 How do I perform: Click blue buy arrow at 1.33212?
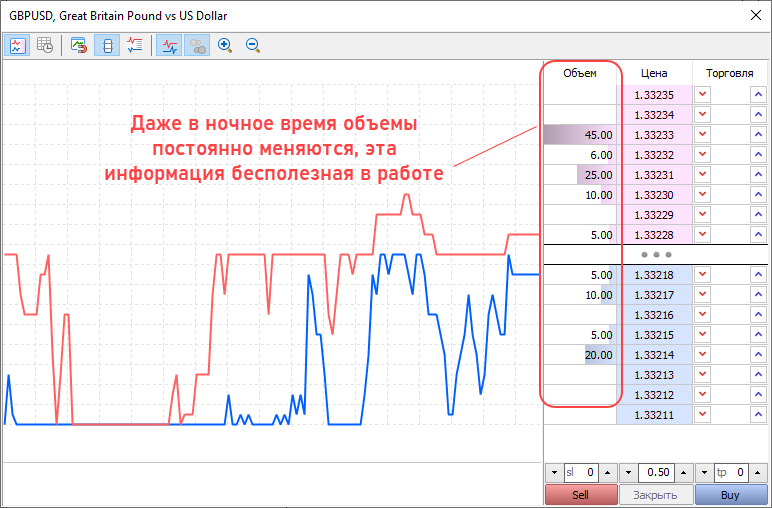758,395
